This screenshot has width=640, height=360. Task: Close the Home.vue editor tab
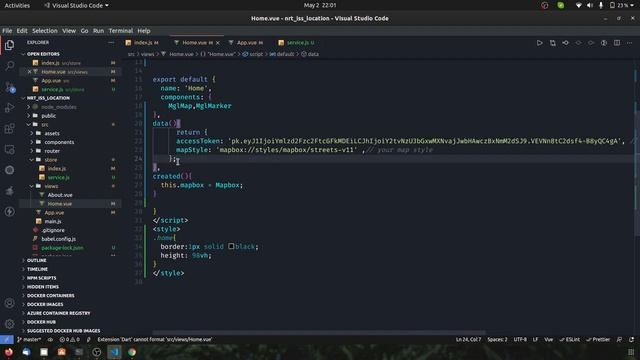218,43
